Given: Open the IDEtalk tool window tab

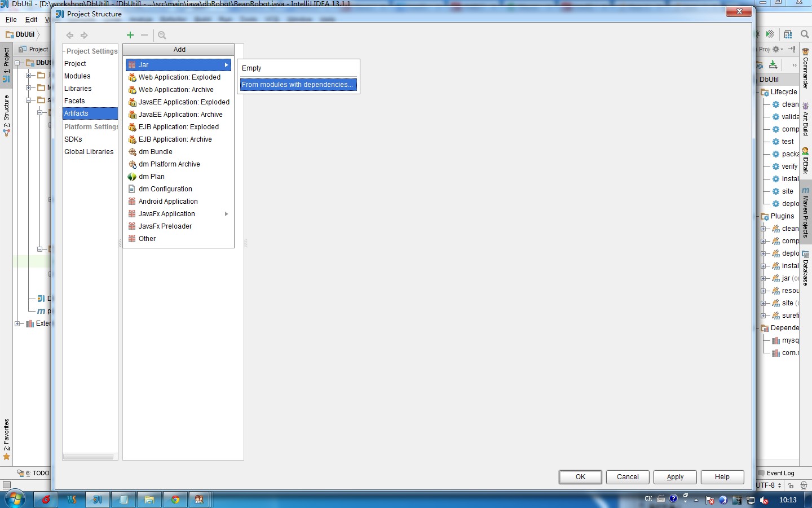Looking at the screenshot, I should [x=806, y=161].
